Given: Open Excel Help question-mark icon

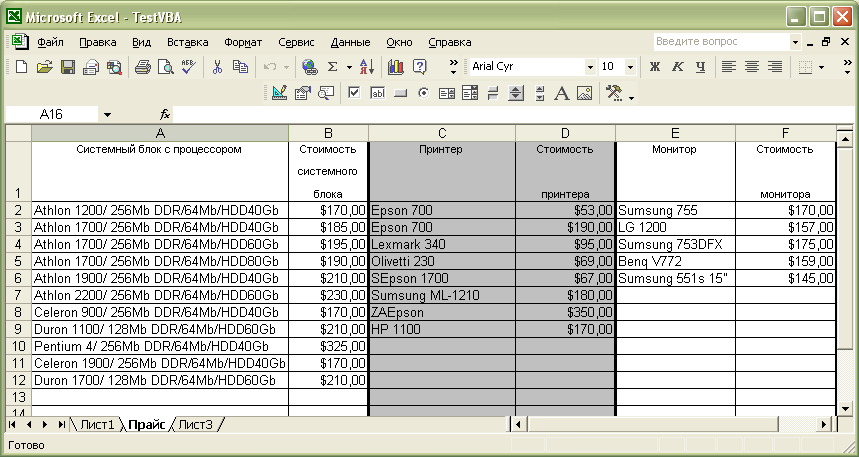Looking at the screenshot, I should pyautogui.click(x=419, y=67).
